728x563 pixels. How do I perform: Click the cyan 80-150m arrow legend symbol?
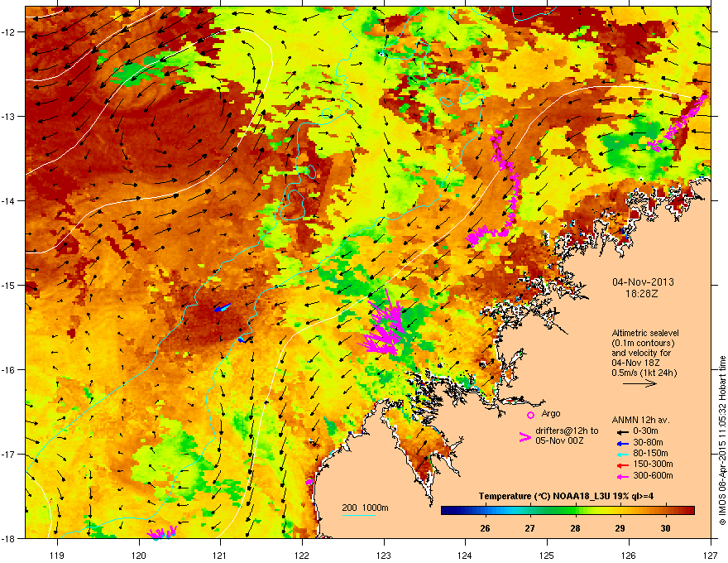623,455
